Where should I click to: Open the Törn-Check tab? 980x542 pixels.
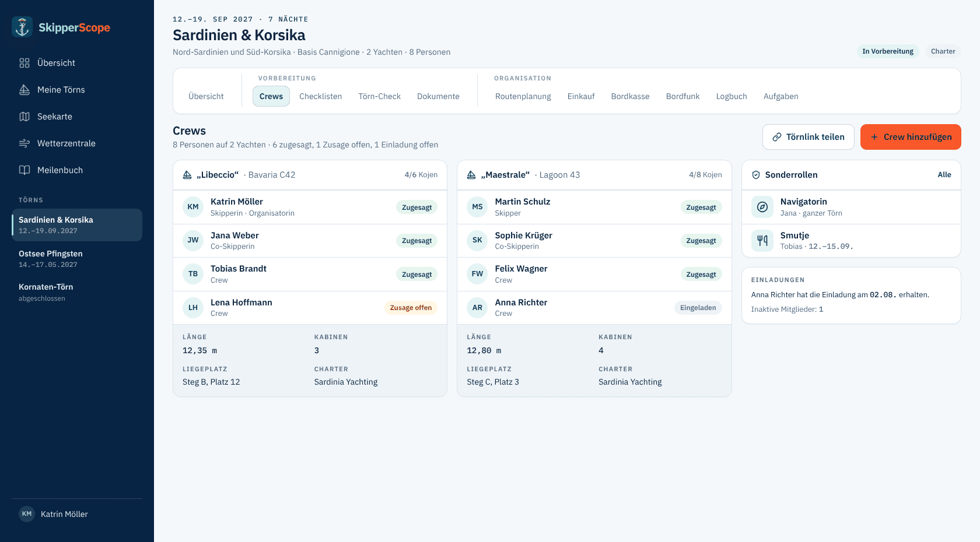(380, 96)
